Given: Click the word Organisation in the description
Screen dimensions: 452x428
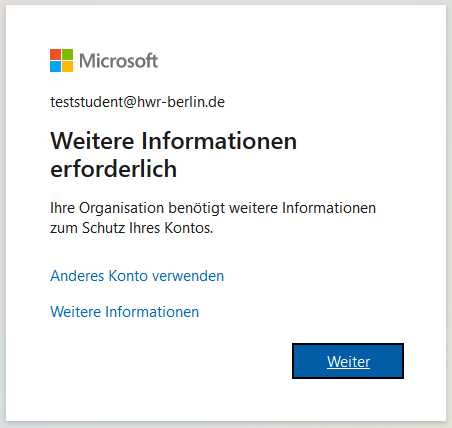Looking at the screenshot, I should click(x=121, y=208).
